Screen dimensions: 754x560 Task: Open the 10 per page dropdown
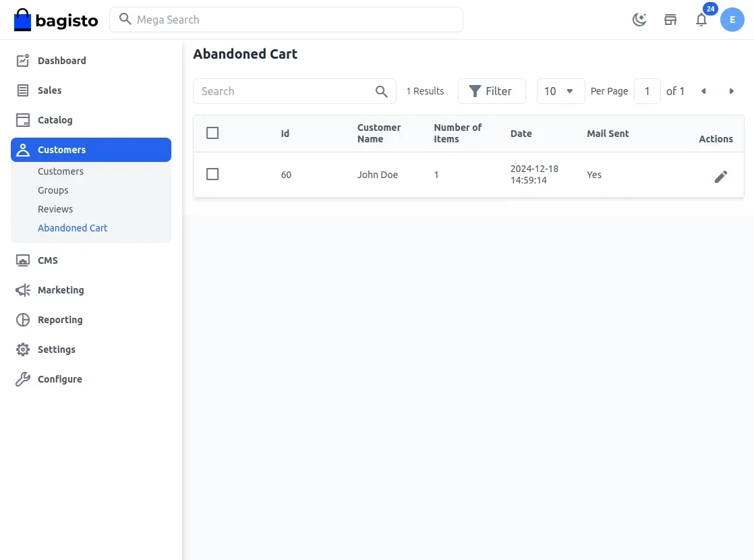tap(560, 91)
